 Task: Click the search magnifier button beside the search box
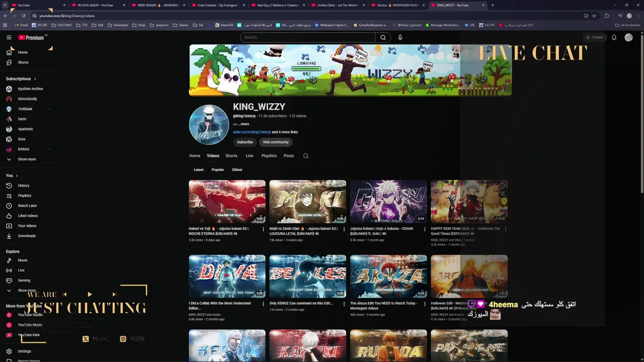coord(383,37)
